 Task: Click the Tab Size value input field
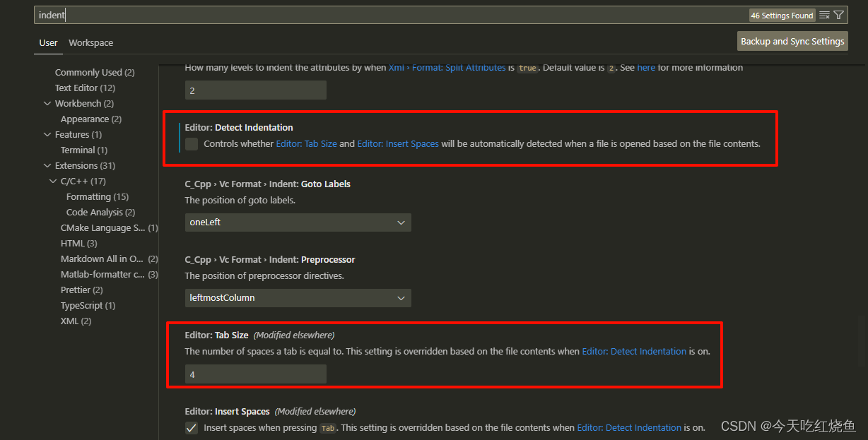pyautogui.click(x=255, y=374)
